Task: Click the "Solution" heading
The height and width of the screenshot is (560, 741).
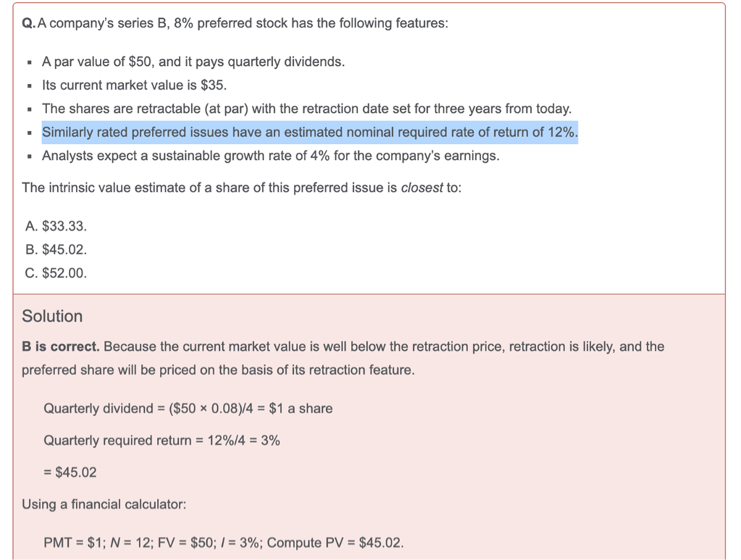Action: 52,316
